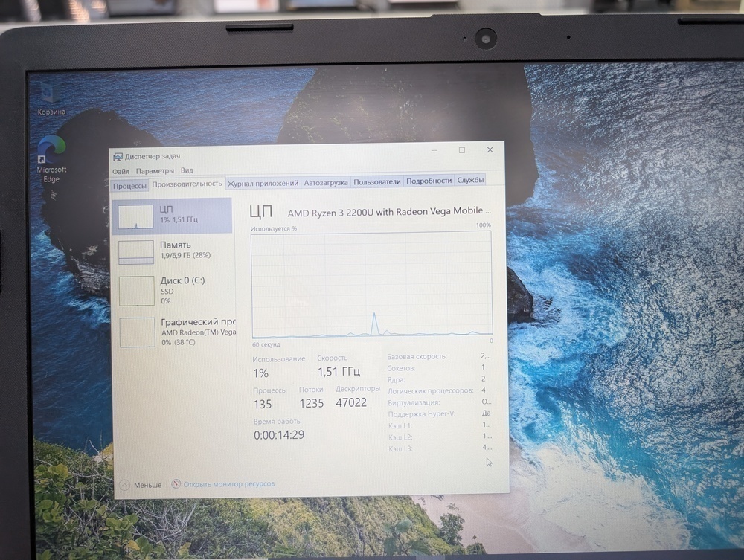Click the Меньше chevron-up icon
The image size is (744, 560).
125,485
